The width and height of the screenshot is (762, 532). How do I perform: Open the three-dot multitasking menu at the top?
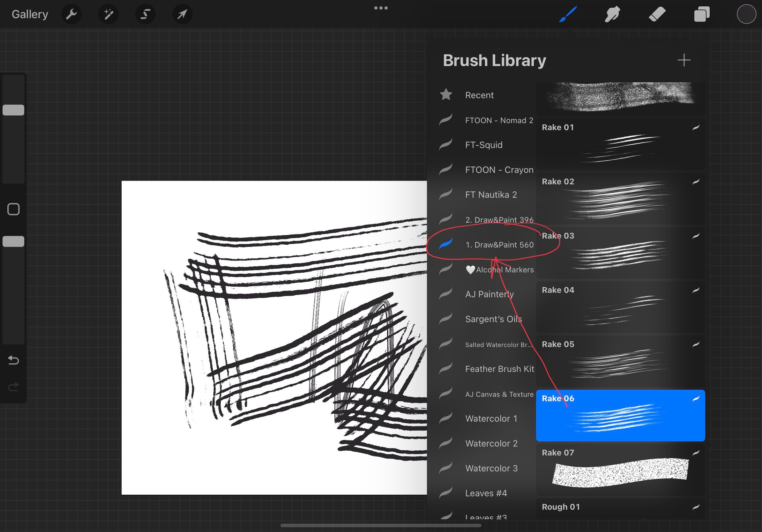(381, 8)
